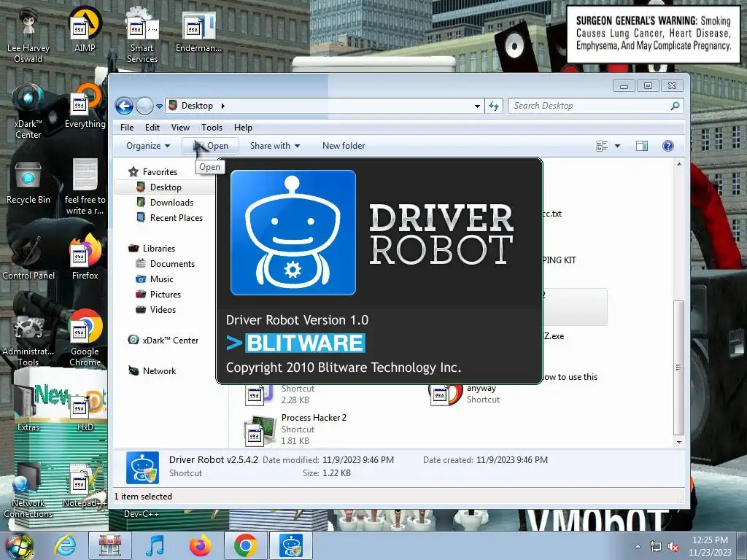Select Network in the navigation pane
The height and width of the screenshot is (560, 747).
click(x=152, y=371)
